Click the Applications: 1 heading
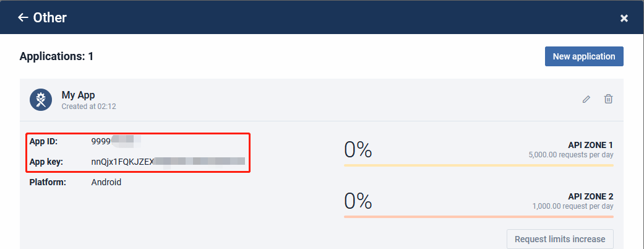The image size is (644, 249). coord(57,56)
